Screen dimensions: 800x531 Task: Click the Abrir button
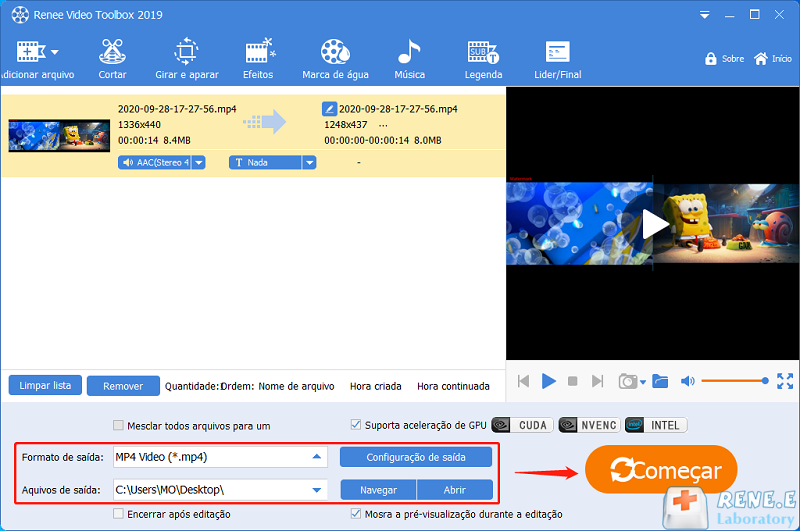(x=455, y=490)
